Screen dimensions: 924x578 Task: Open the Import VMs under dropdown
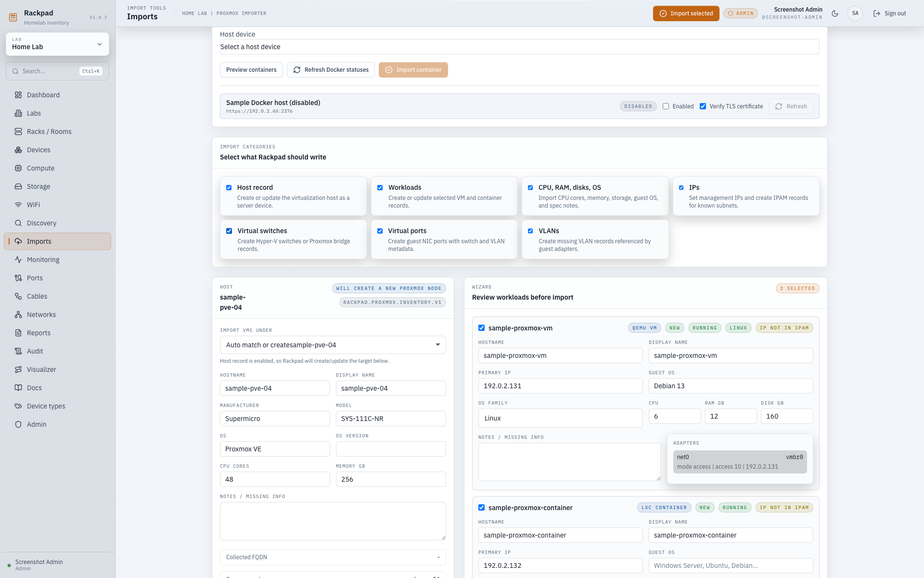[x=333, y=345]
